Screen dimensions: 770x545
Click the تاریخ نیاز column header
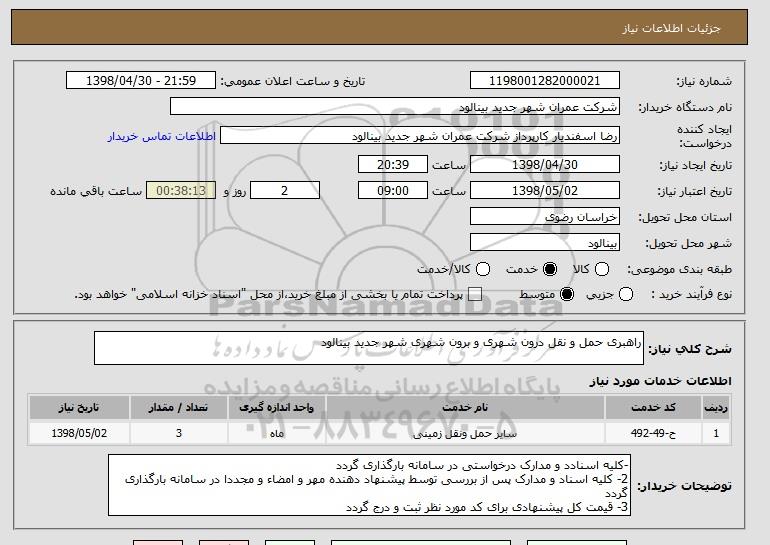(x=79, y=408)
